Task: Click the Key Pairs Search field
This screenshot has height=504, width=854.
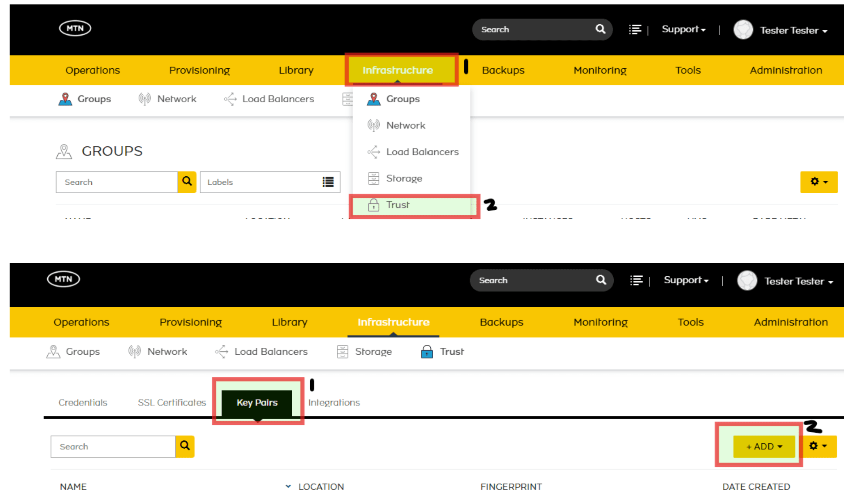Action: pos(113,446)
